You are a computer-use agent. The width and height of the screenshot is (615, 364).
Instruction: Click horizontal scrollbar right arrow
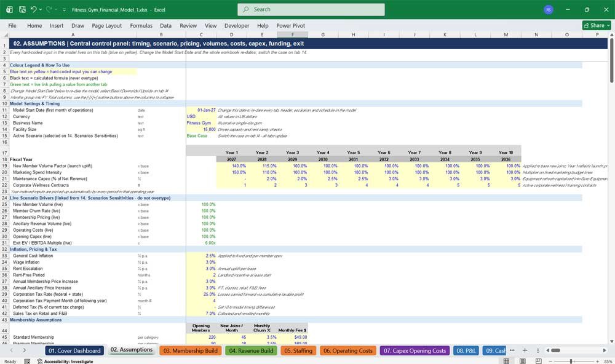(x=605, y=350)
